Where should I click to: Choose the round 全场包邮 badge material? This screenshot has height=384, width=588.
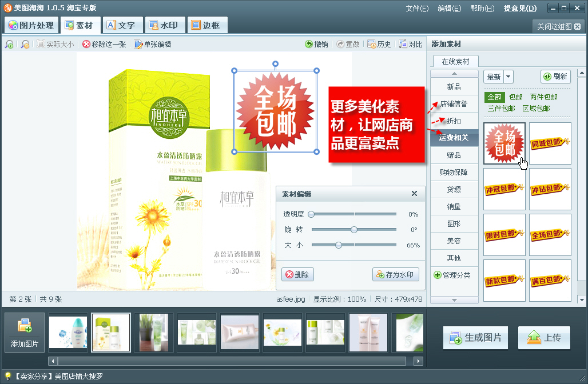[504, 143]
